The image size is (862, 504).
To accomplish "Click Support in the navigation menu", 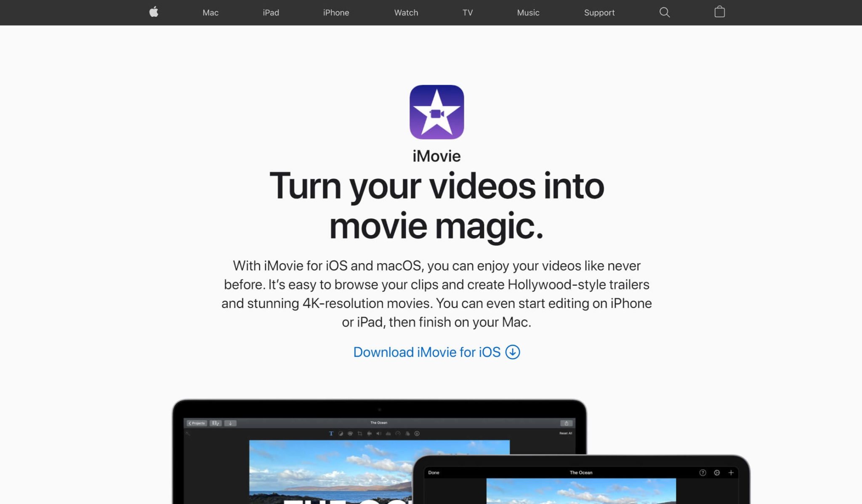I will point(600,12).
